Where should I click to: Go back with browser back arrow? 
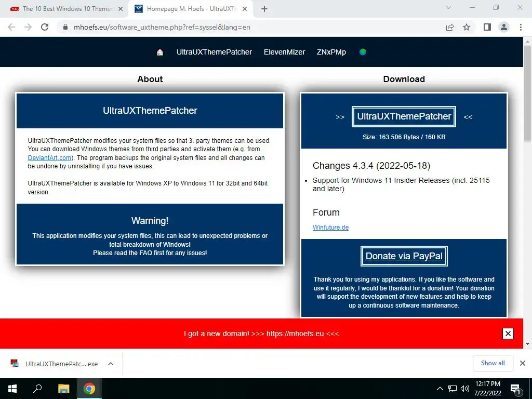pos(11,27)
